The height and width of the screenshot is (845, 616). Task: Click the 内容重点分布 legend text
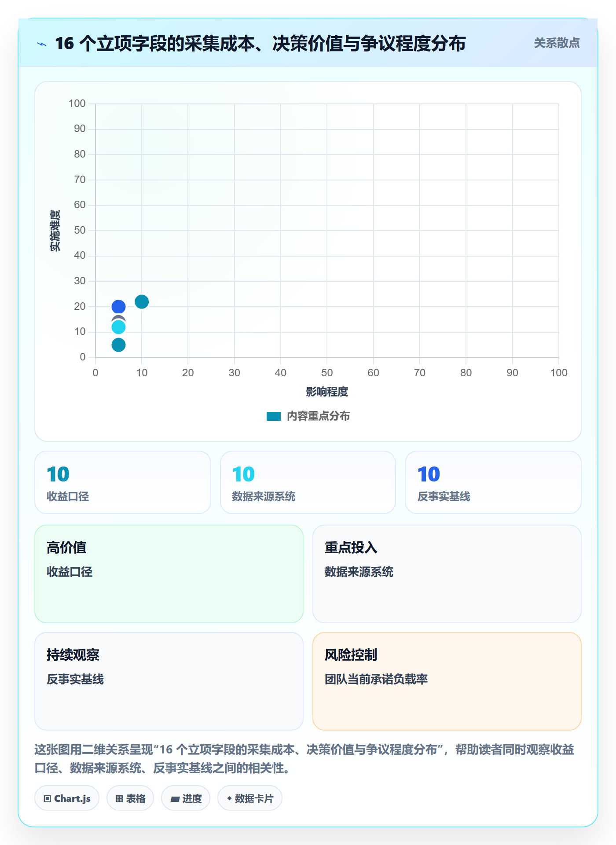point(318,416)
